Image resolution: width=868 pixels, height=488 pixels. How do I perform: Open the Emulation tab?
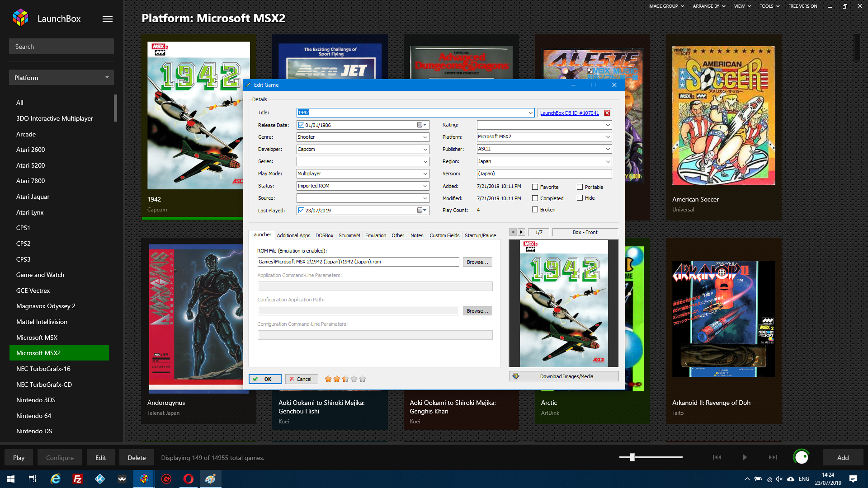(x=376, y=235)
